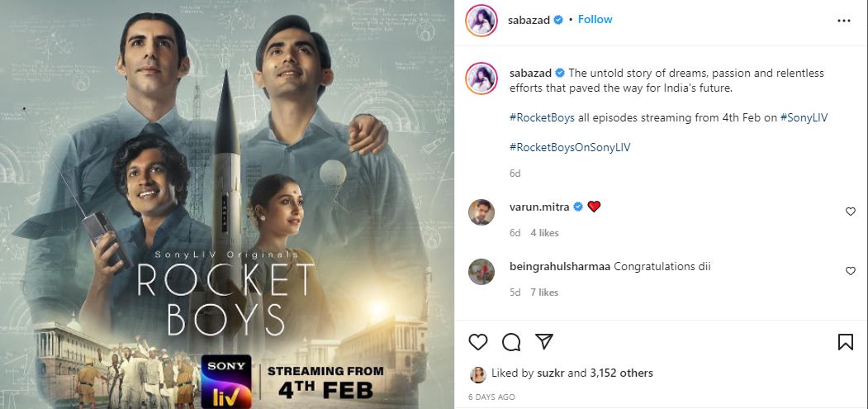This screenshot has height=409, width=868.
Task: View the 3,152 others who liked
Action: (621, 373)
